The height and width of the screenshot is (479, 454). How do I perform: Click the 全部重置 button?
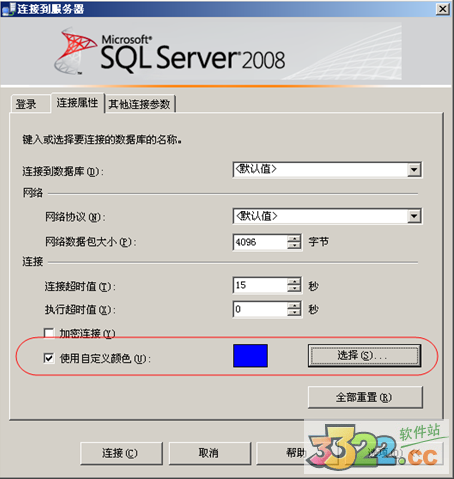(365, 397)
